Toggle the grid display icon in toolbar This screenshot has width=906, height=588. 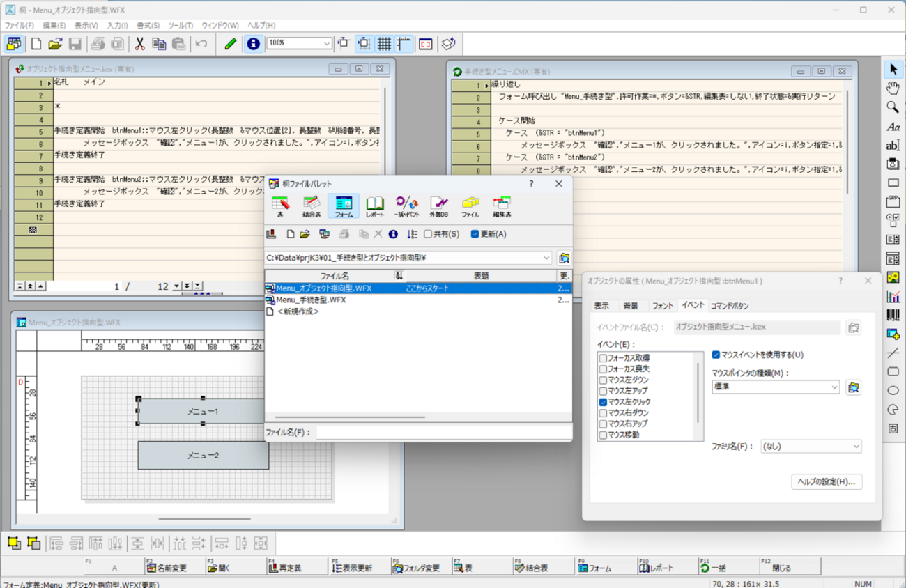point(384,44)
